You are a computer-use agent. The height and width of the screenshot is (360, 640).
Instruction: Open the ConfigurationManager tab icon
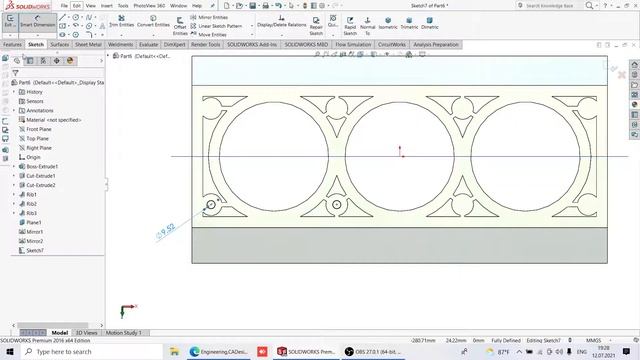click(43, 61)
